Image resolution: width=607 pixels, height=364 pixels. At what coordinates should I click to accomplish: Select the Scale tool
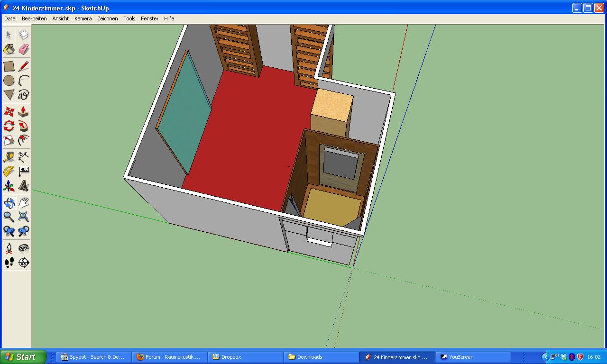click(9, 140)
